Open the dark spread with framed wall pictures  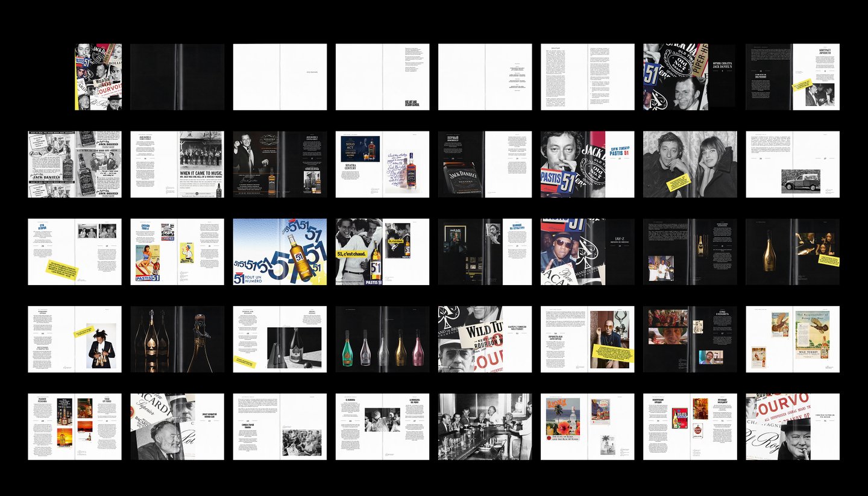(x=485, y=252)
